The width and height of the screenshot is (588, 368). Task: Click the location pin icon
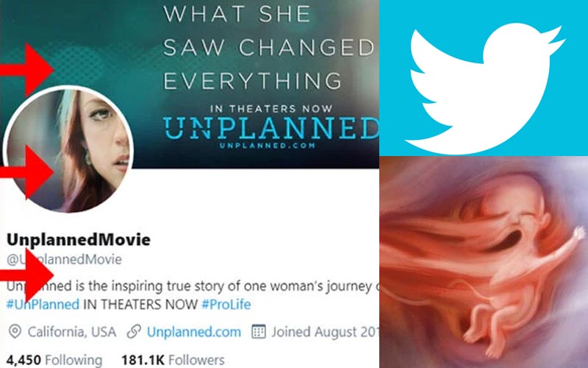[15, 332]
